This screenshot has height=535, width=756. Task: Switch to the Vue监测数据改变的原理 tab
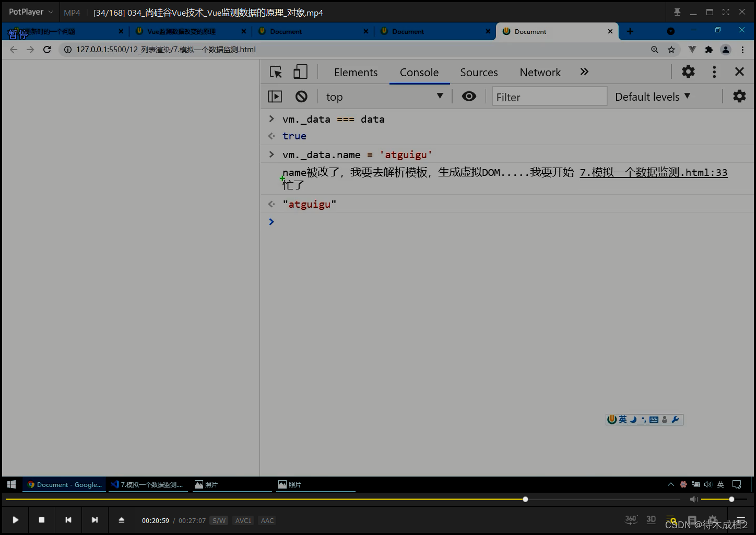click(x=182, y=31)
